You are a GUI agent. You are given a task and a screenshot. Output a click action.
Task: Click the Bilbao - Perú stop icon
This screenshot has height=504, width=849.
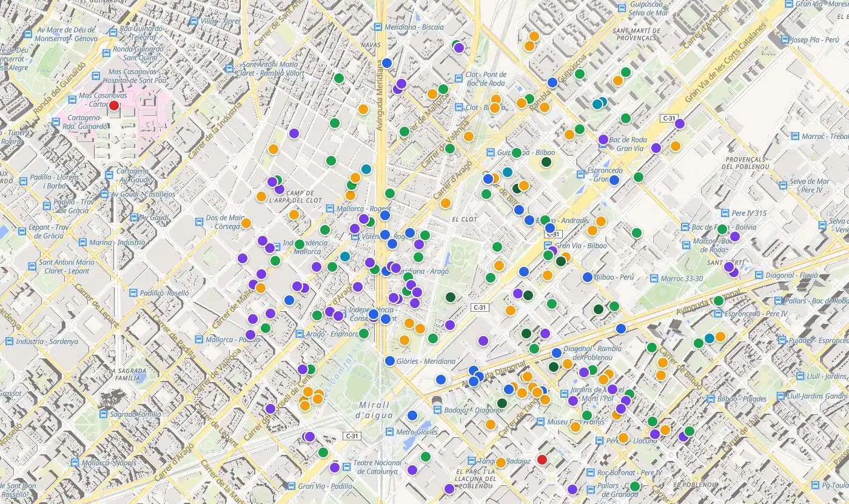[x=586, y=277]
